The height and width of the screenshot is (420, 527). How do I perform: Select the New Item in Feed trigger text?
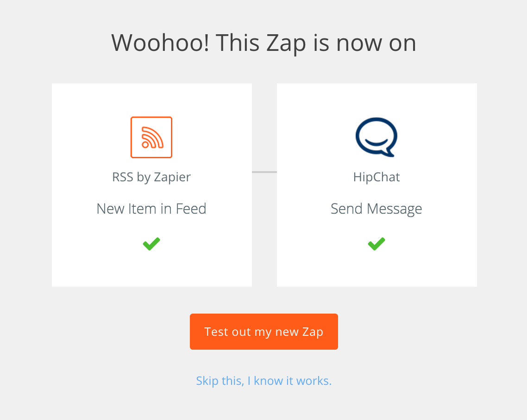pyautogui.click(x=151, y=209)
